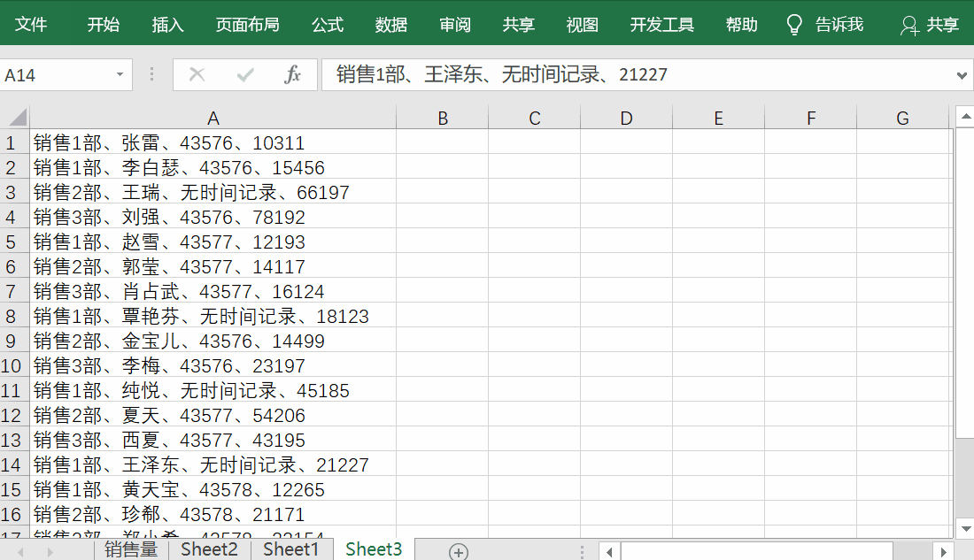Switch to the 视图 tab

(x=582, y=24)
